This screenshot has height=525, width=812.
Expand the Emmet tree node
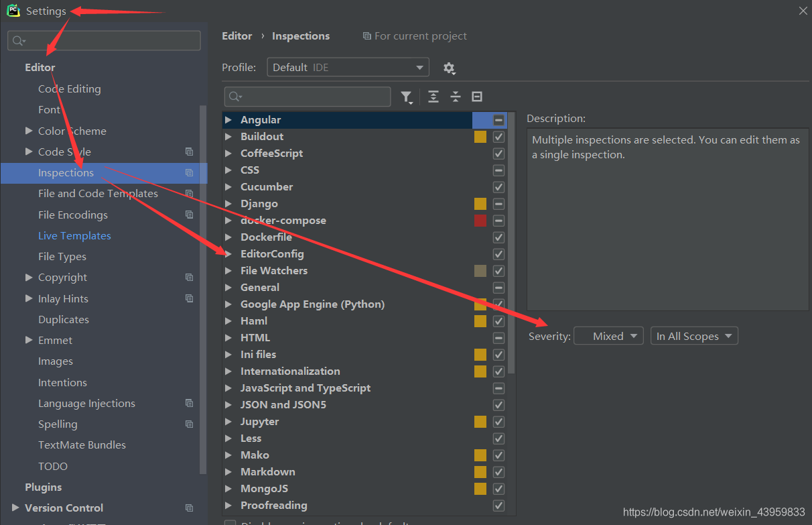click(x=29, y=340)
